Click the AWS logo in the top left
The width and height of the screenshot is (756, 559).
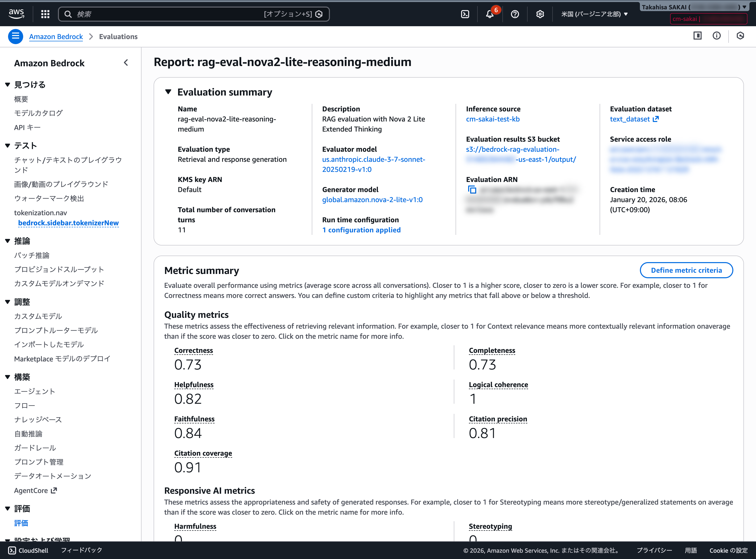(x=16, y=14)
